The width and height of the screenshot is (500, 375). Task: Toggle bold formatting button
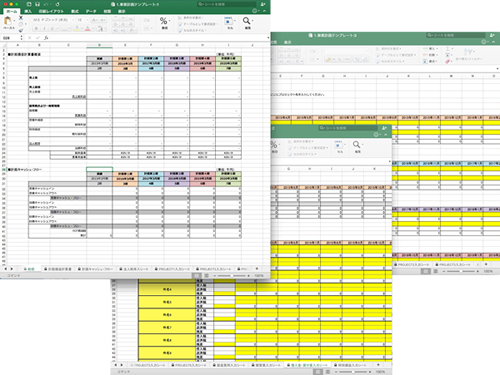click(36, 29)
